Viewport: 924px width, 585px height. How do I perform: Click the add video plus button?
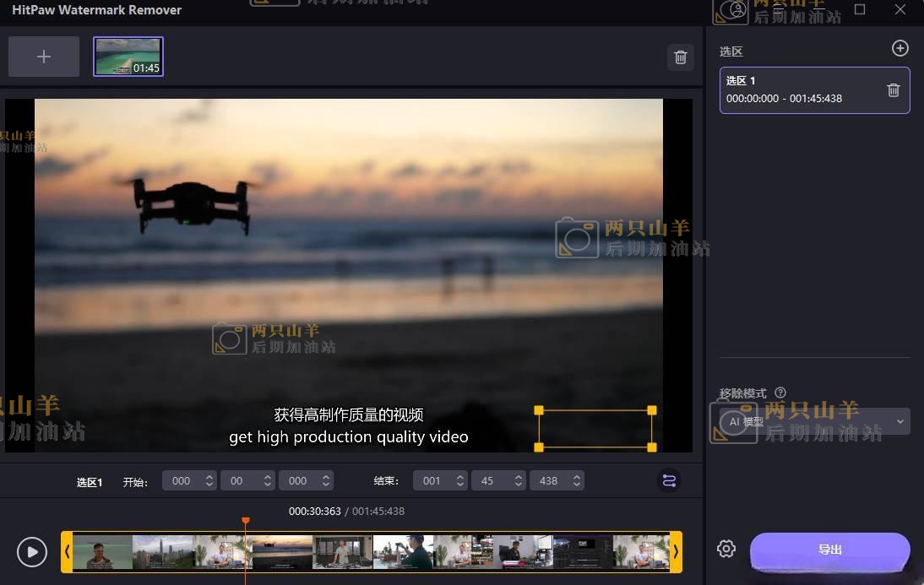(x=44, y=57)
